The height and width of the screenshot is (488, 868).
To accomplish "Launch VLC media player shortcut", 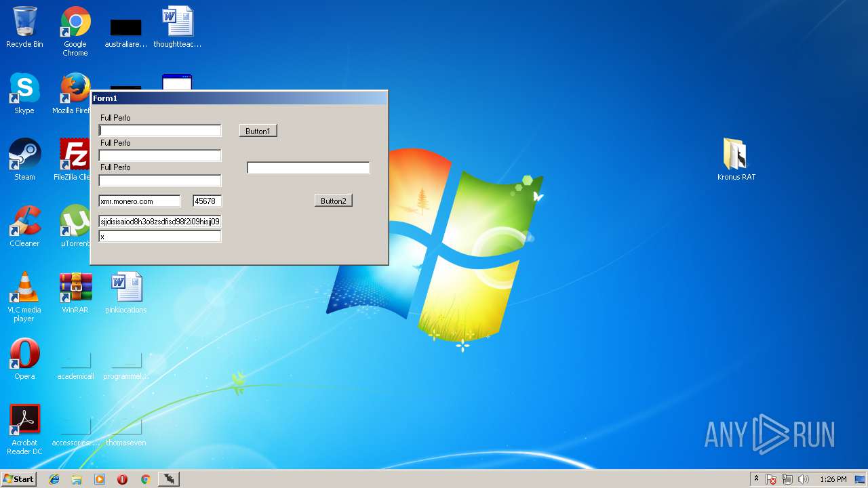I will click(24, 297).
